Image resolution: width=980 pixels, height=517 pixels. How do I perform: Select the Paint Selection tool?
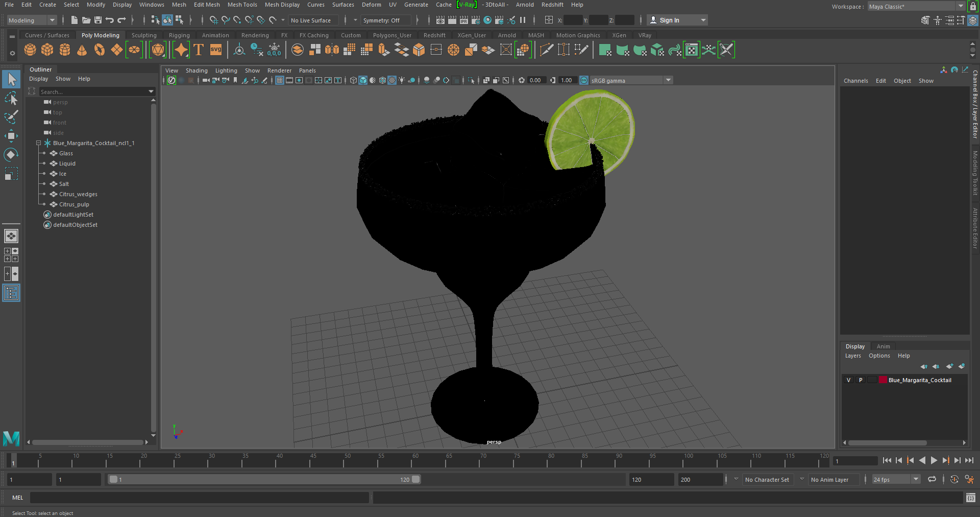[x=11, y=117]
